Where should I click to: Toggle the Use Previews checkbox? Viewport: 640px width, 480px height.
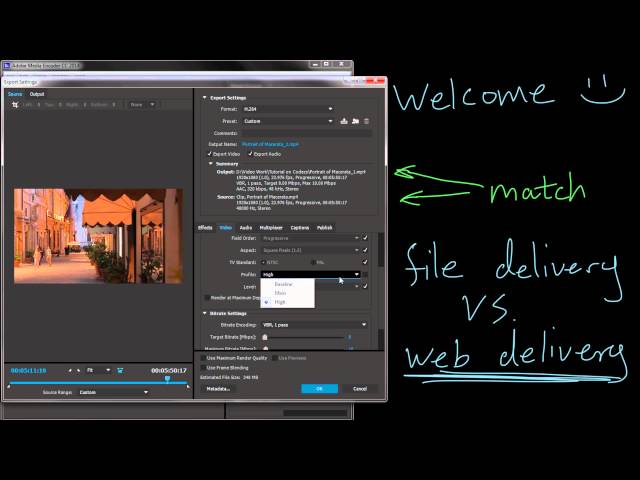(275, 358)
